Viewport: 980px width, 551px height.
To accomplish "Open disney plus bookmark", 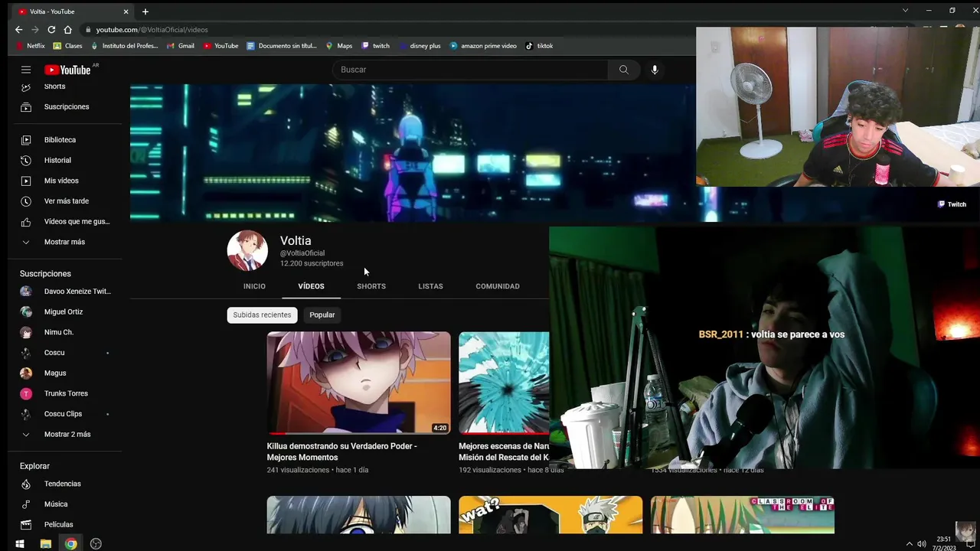I will [x=419, y=46].
